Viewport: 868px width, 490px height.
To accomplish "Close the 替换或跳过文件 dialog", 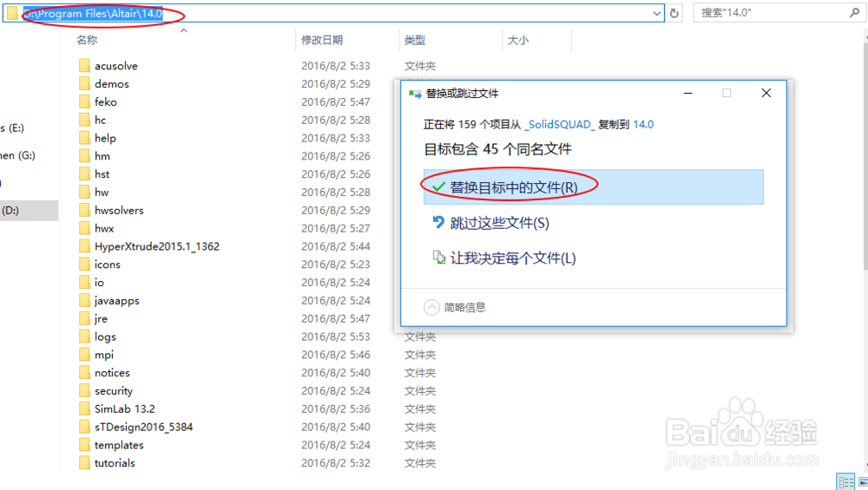I will [x=766, y=93].
